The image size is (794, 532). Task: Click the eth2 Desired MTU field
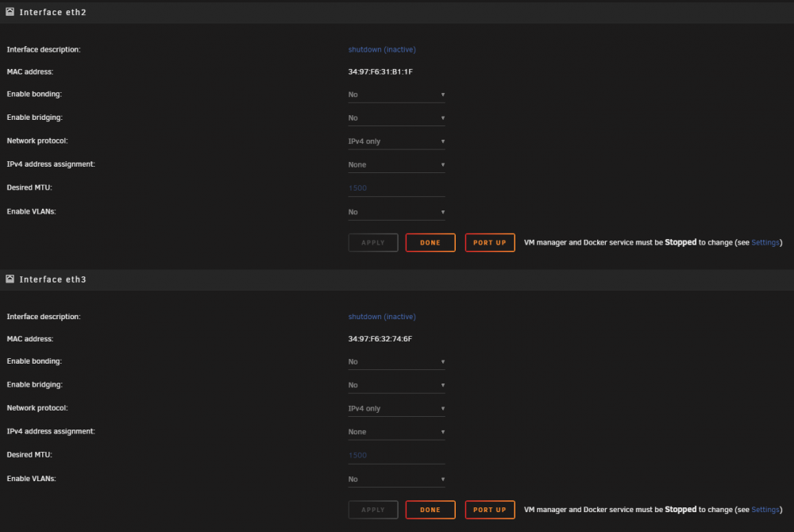tap(396, 188)
